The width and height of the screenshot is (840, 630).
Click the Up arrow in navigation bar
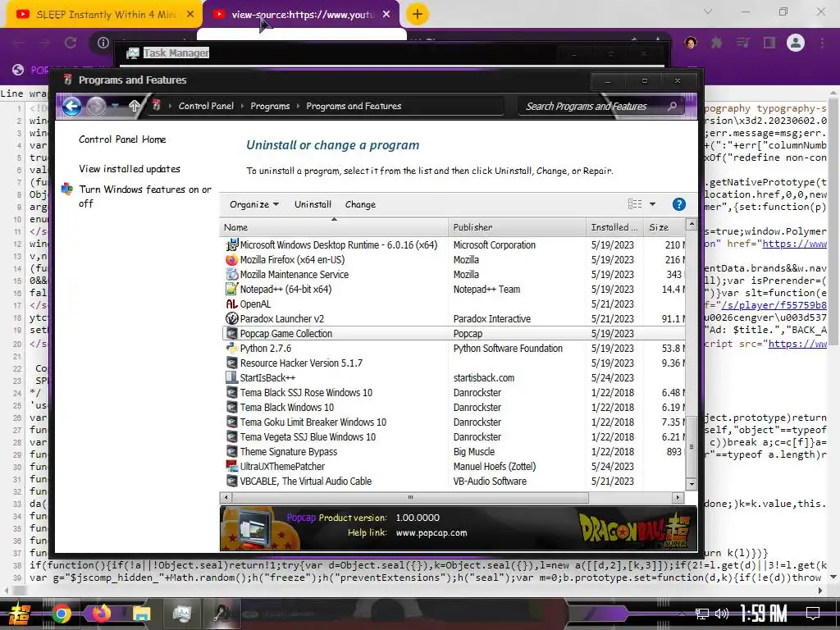134,106
